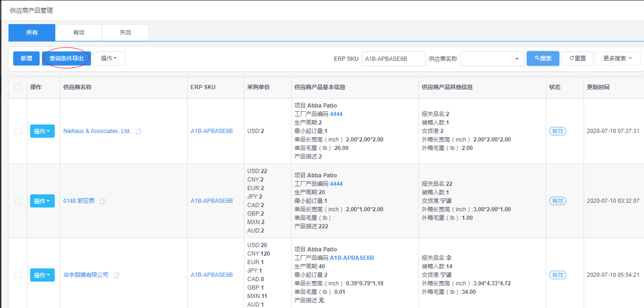Viewport: 644px width, 308px height.
Task: Click timestamp 2020-07-10 05:54:21
Action: point(613,275)
